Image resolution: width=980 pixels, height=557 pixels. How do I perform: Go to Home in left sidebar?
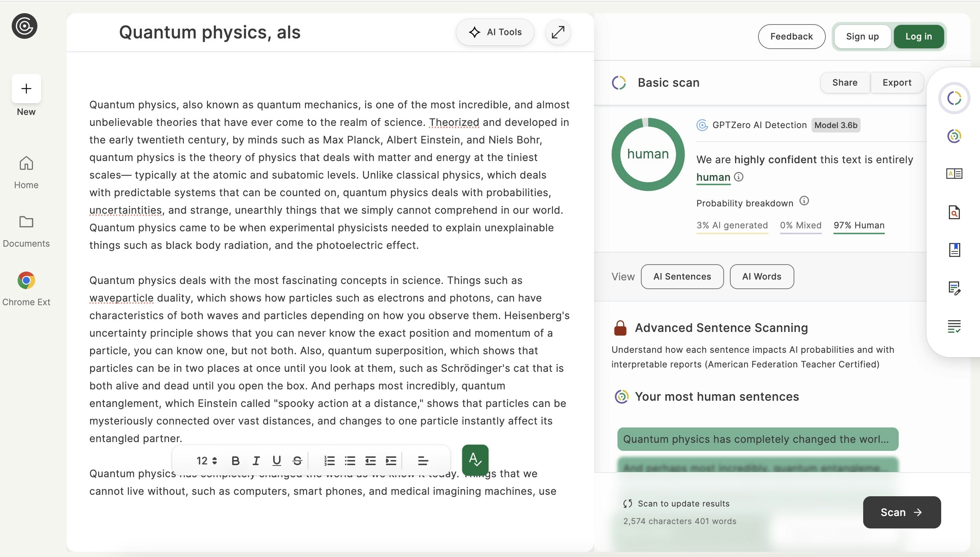click(x=26, y=172)
